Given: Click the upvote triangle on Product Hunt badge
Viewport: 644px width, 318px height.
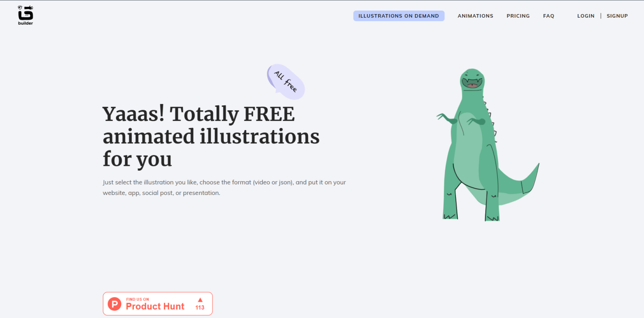Looking at the screenshot, I should click(200, 300).
